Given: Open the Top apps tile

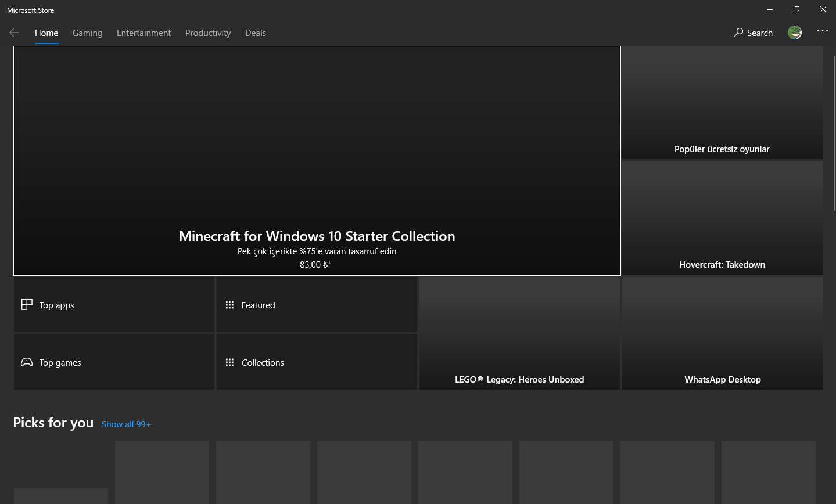Looking at the screenshot, I should click(114, 305).
